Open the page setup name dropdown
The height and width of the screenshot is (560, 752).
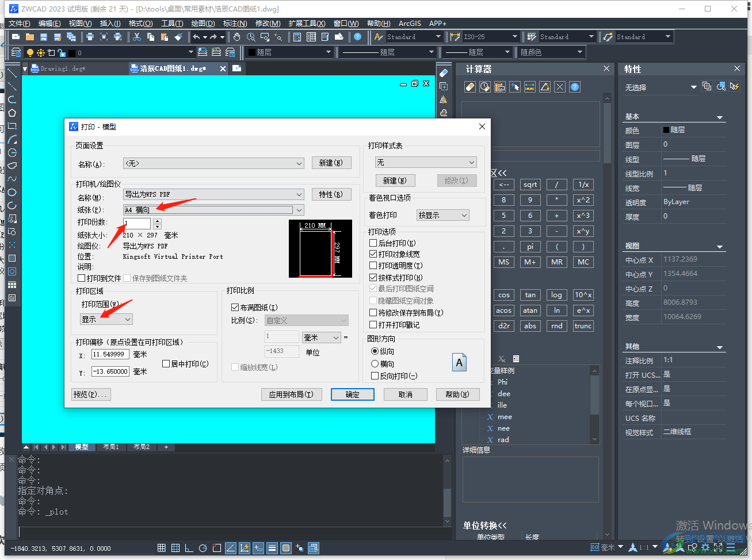pos(213,164)
